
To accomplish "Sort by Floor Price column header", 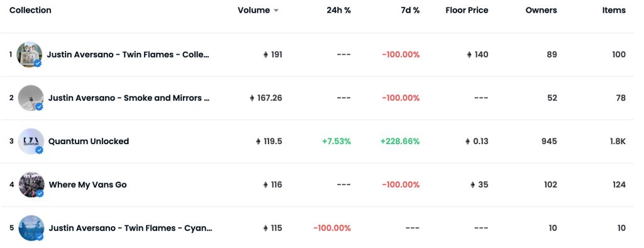I will point(467,10).
